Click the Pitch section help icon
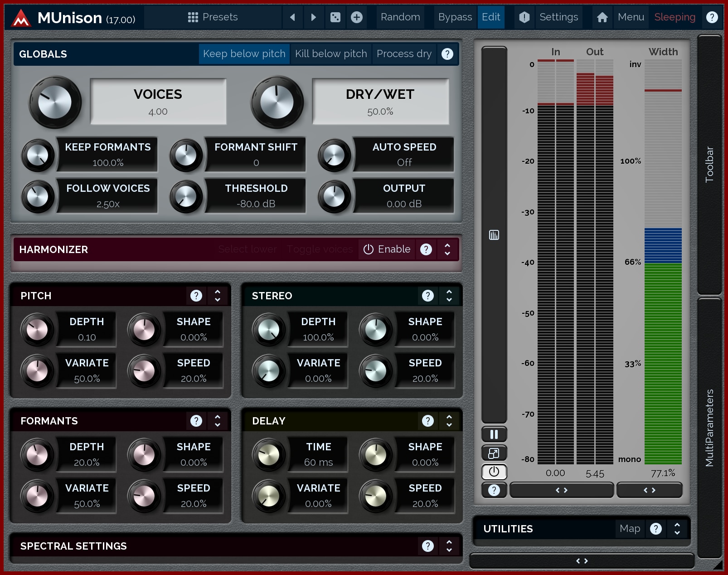 point(196,296)
